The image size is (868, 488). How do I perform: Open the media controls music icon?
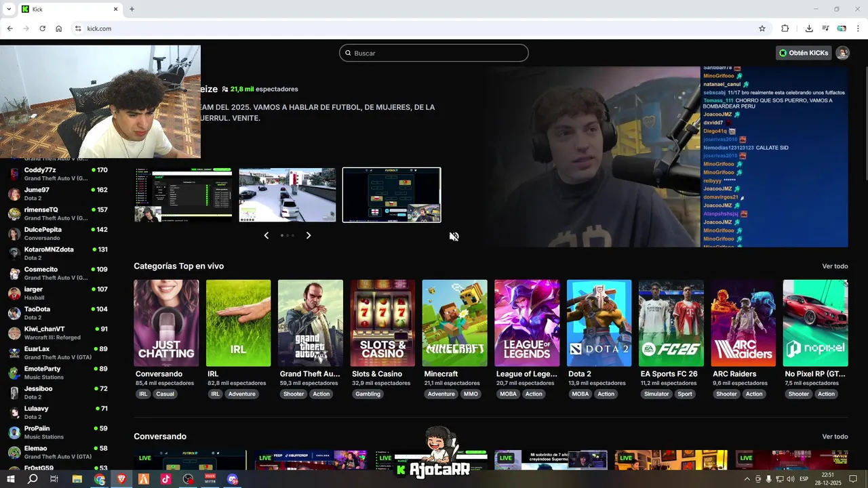coord(825,28)
